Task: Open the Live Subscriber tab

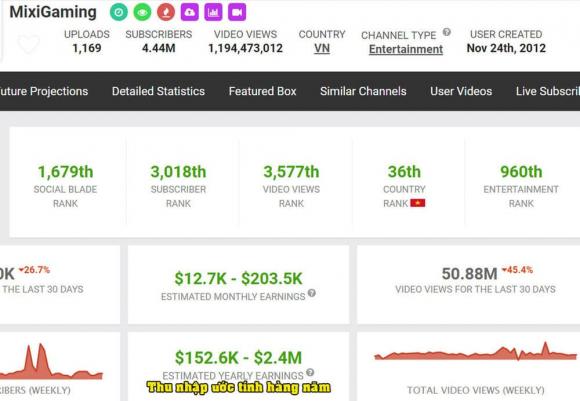Action: pyautogui.click(x=548, y=91)
